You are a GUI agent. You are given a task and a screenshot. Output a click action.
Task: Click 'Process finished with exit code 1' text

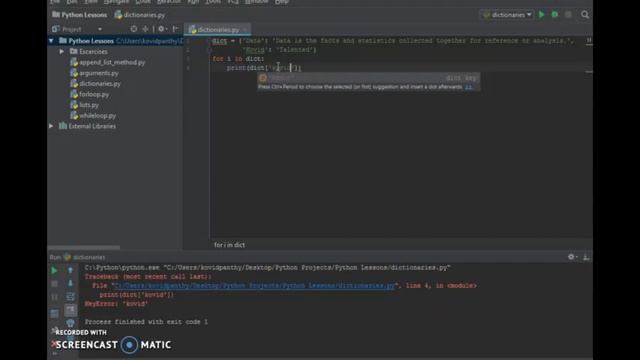(x=146, y=322)
